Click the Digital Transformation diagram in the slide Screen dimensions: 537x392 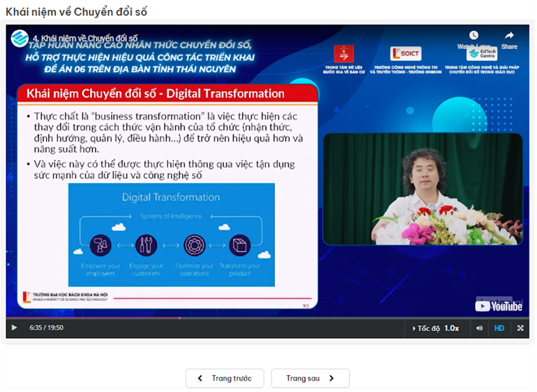pos(171,235)
